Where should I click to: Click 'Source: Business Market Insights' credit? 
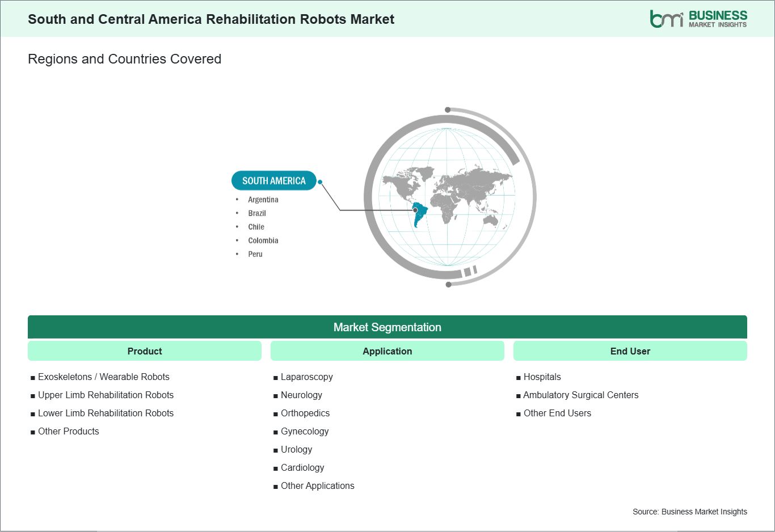pos(690,512)
